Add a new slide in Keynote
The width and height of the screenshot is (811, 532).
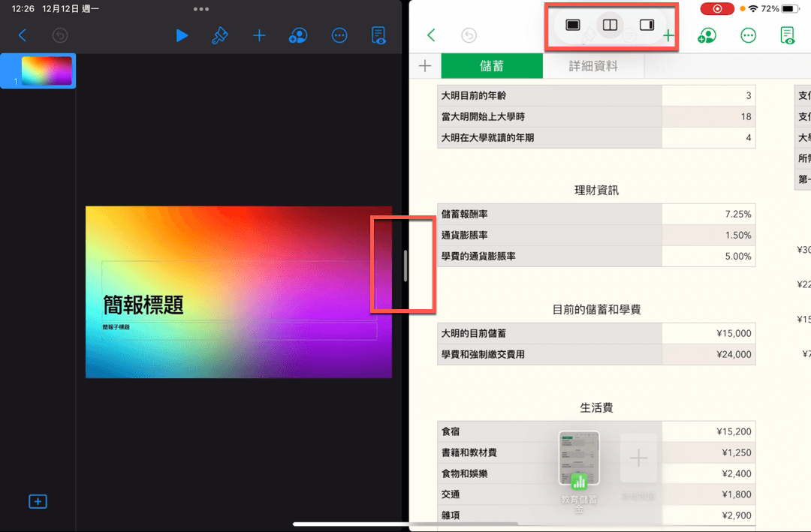tap(38, 501)
